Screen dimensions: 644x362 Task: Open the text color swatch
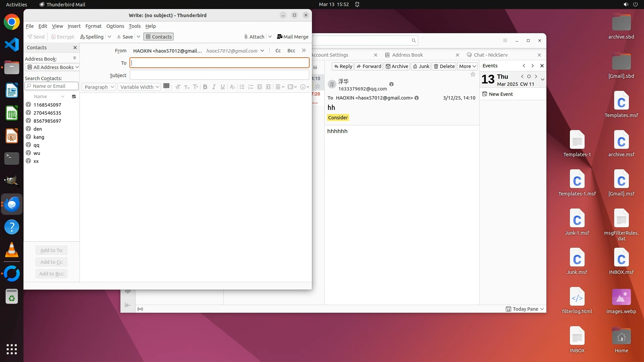pyautogui.click(x=166, y=86)
